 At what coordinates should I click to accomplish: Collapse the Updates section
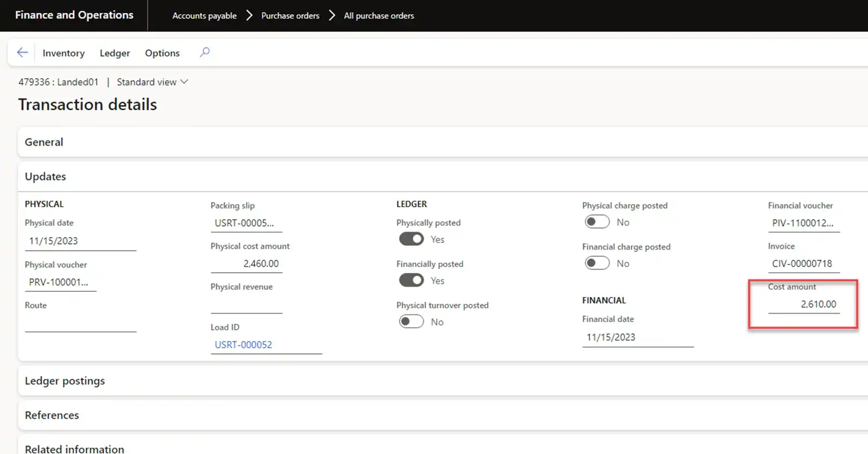point(45,176)
